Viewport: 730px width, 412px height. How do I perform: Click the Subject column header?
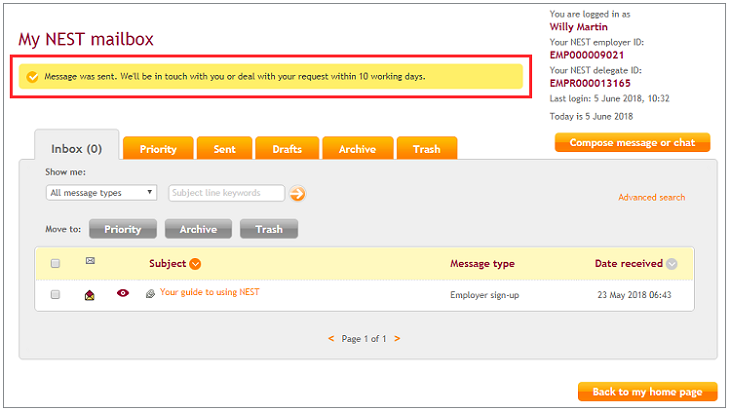pos(168,263)
